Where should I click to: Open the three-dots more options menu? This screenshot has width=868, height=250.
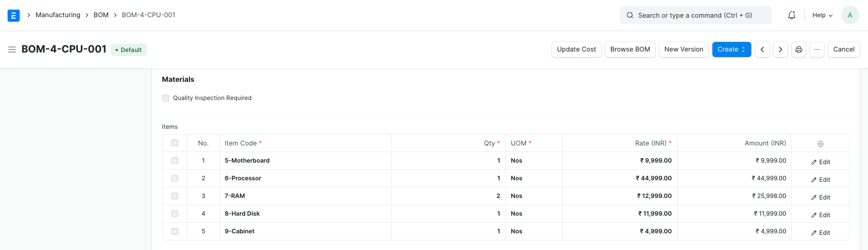816,49
